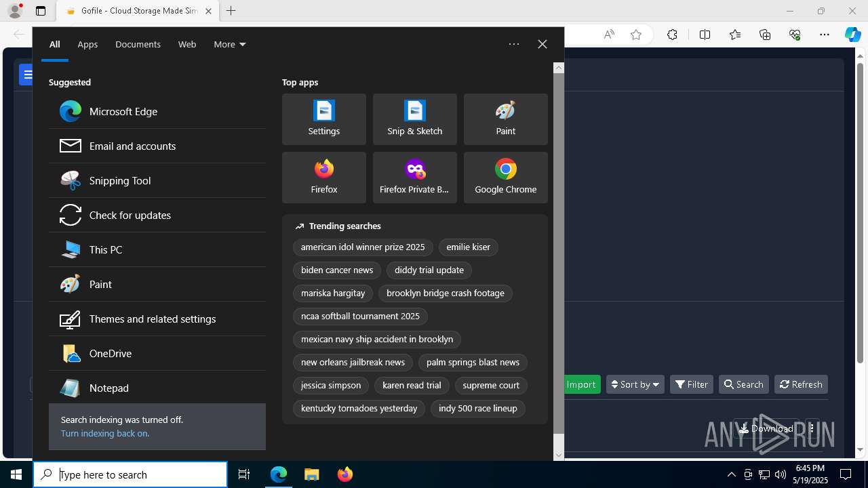Toggle Edge split screen icon

pos(705,35)
